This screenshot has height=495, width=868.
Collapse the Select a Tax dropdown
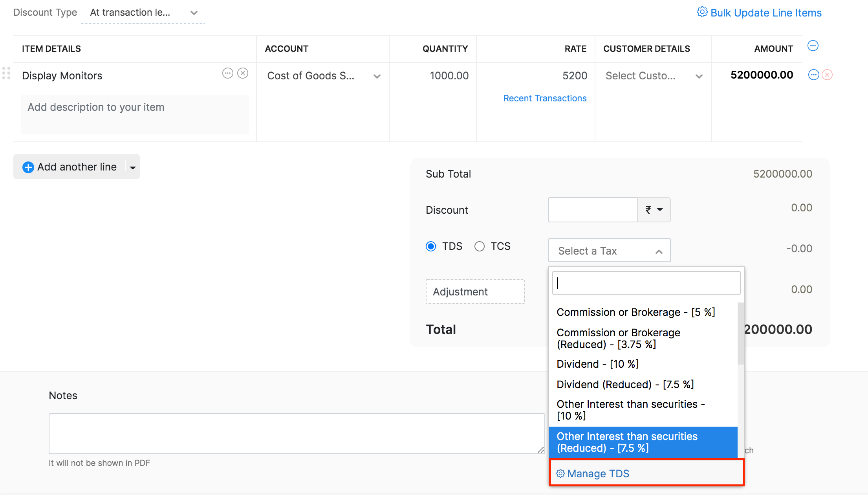pos(659,250)
